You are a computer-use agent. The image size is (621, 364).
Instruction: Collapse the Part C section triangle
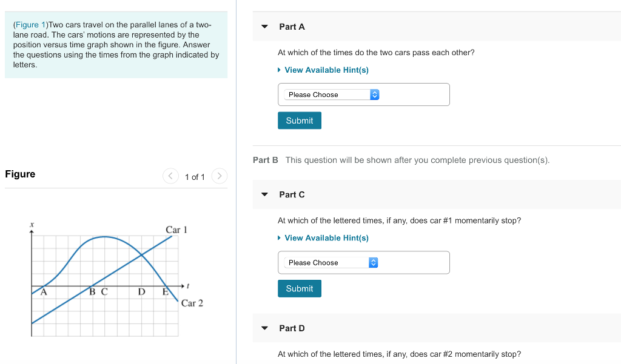click(x=264, y=194)
